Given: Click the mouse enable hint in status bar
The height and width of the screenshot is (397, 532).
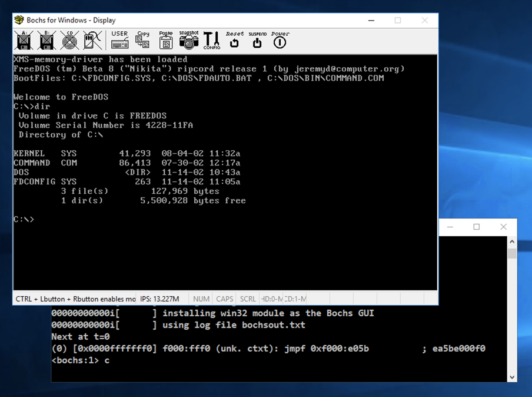Looking at the screenshot, I should [75, 299].
